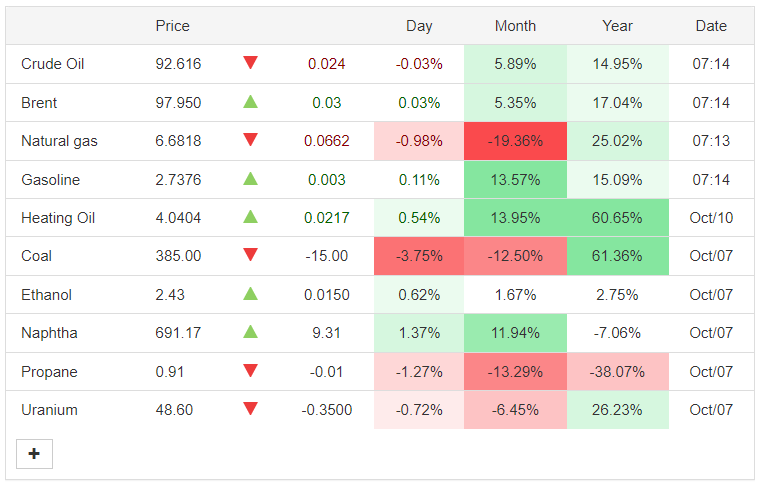
Task: Click the green up arrow for Naphtha
Action: 250,331
